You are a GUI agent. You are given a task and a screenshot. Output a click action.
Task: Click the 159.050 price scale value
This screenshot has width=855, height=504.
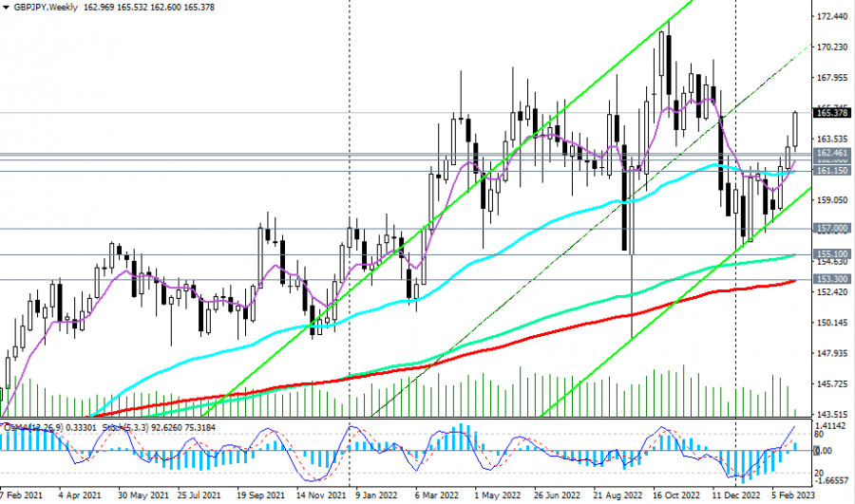[x=832, y=200]
